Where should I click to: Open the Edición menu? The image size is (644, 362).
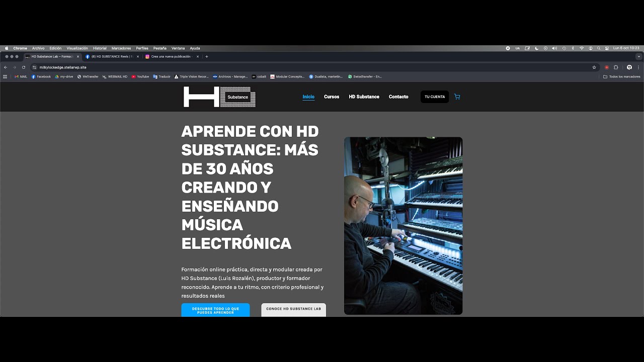click(x=55, y=48)
